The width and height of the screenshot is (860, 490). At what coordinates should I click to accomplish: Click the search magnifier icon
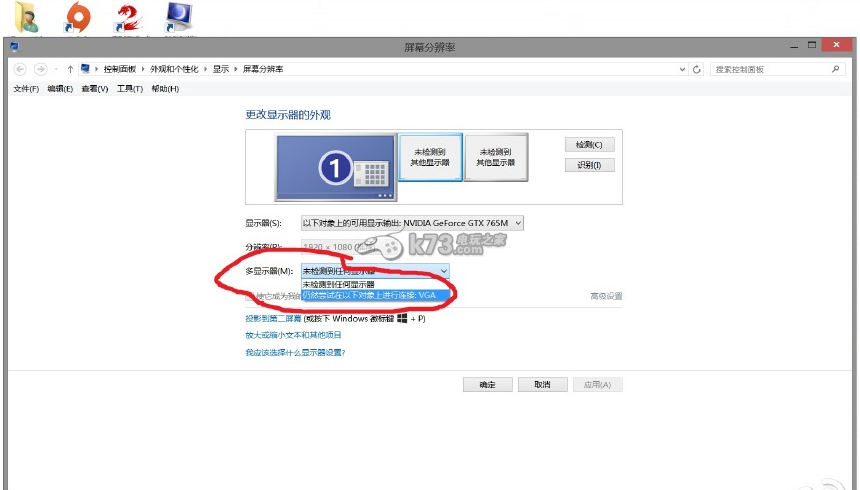pos(836,69)
